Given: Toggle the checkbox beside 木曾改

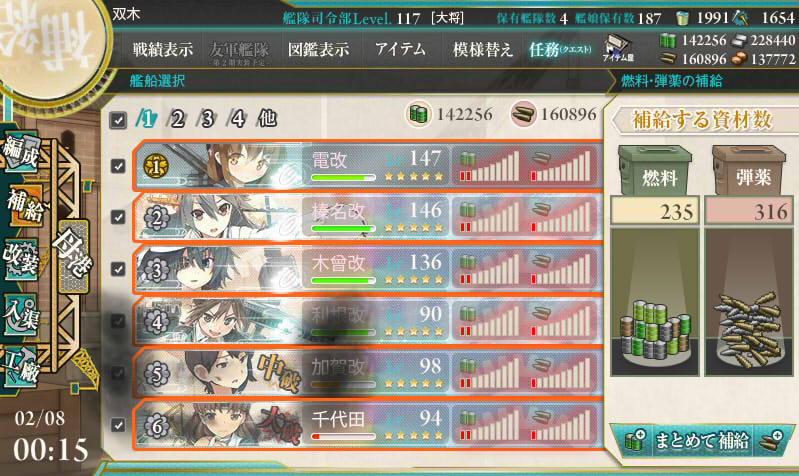Looking at the screenshot, I should point(118,269).
